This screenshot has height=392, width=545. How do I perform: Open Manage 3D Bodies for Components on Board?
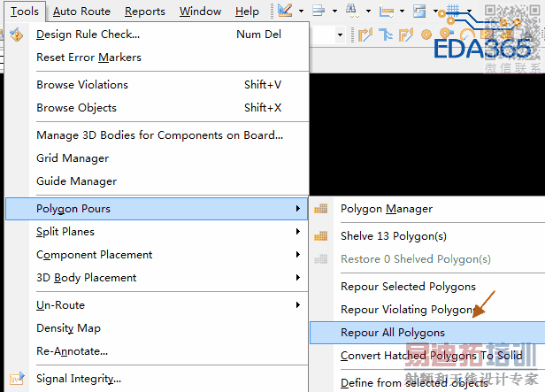pos(157,135)
